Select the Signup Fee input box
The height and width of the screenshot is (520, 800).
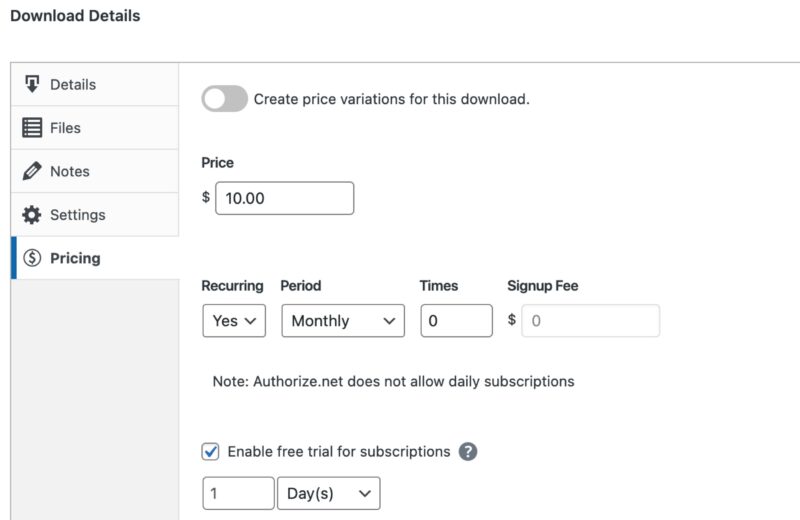point(590,321)
